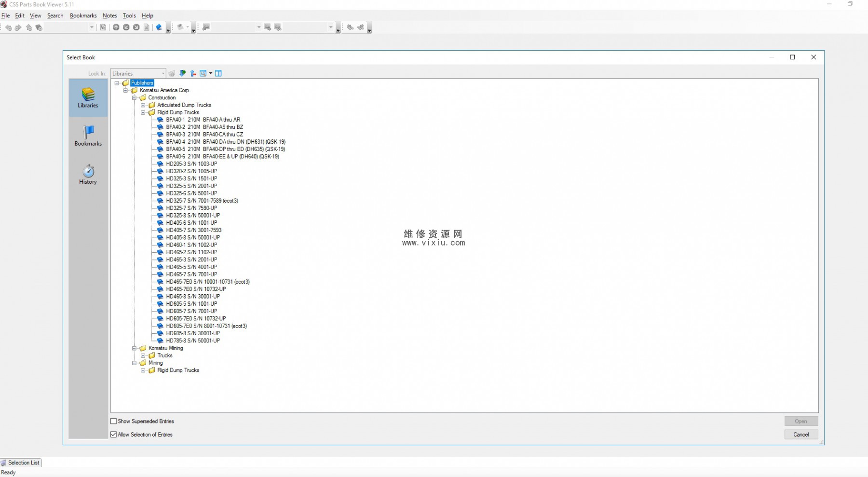
Task: Open the Bookmarks menu in the menu bar
Action: tap(83, 15)
